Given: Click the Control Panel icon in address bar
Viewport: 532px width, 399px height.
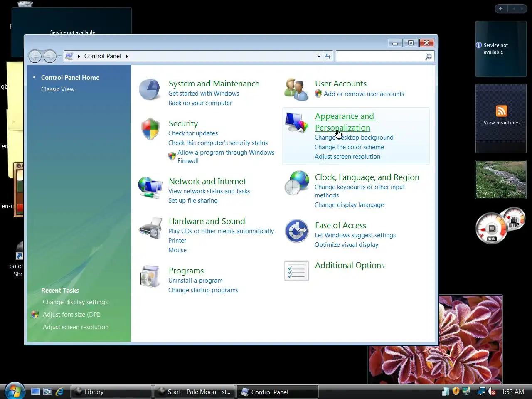Looking at the screenshot, I should (70, 56).
